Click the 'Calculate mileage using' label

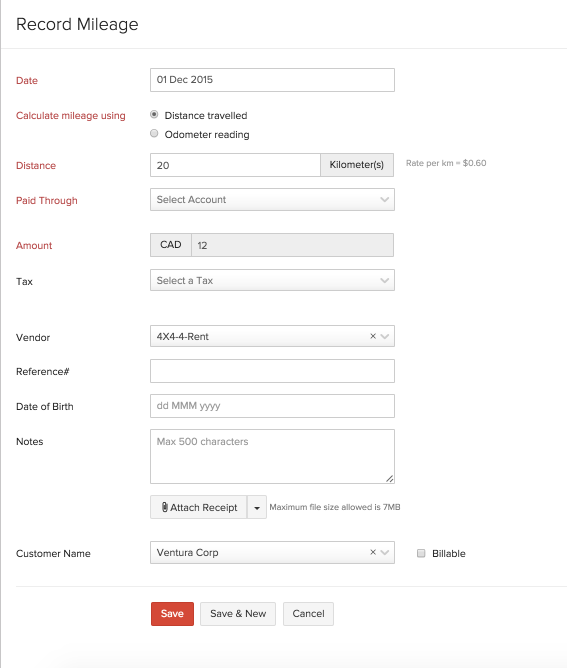pyautogui.click(x=71, y=115)
